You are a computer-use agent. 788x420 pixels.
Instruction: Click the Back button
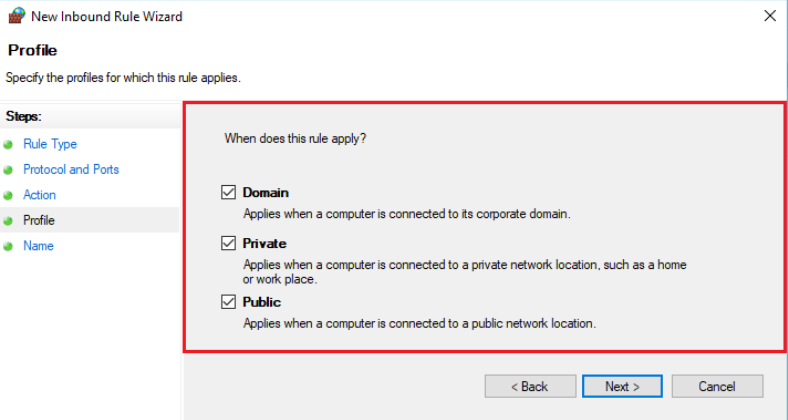coord(530,386)
